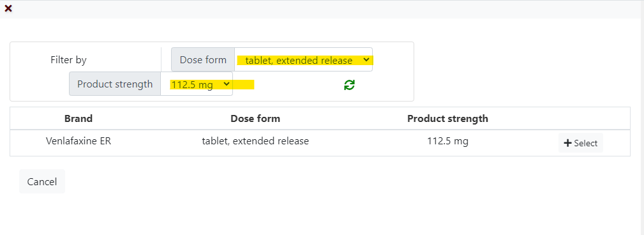The height and width of the screenshot is (235, 644).
Task: Select the Venlafaxine ER product
Action: tap(580, 143)
